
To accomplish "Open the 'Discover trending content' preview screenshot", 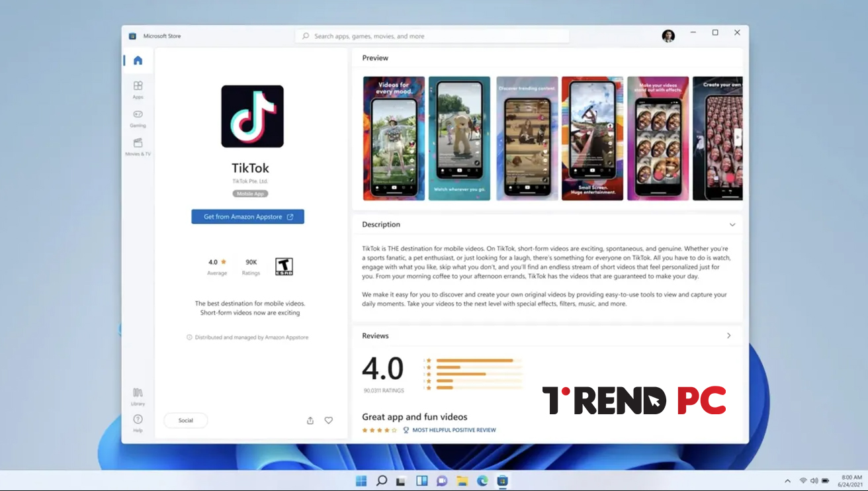I will coord(527,138).
